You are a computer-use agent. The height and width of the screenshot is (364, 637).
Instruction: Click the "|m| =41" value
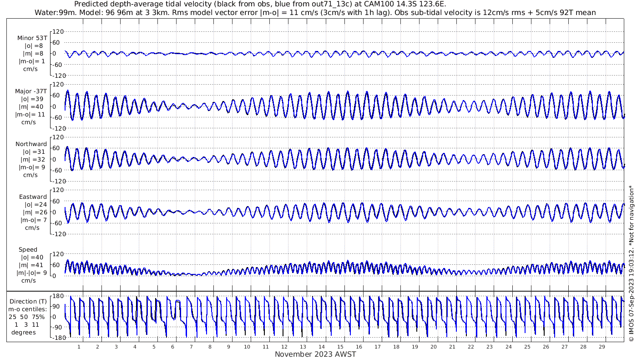[x=32, y=265]
